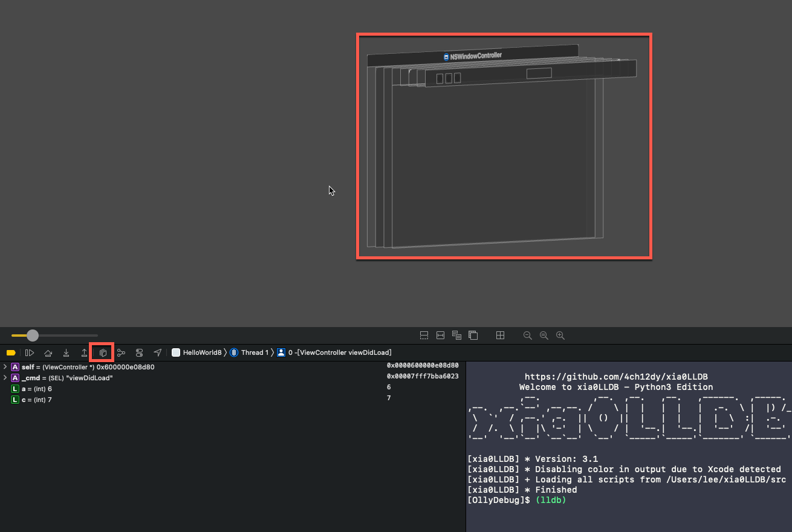
Task: Click the xia0LLDB GitHub URL in console
Action: point(616,377)
